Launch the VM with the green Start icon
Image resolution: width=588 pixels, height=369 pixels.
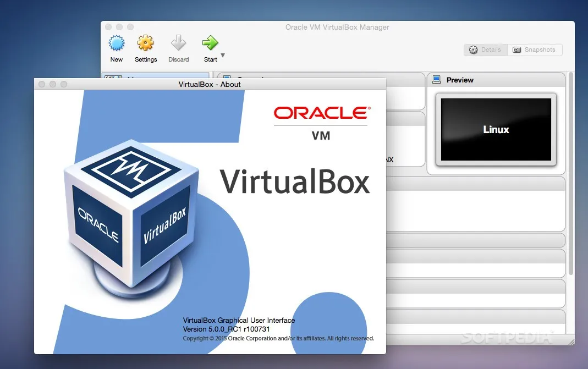(x=210, y=43)
